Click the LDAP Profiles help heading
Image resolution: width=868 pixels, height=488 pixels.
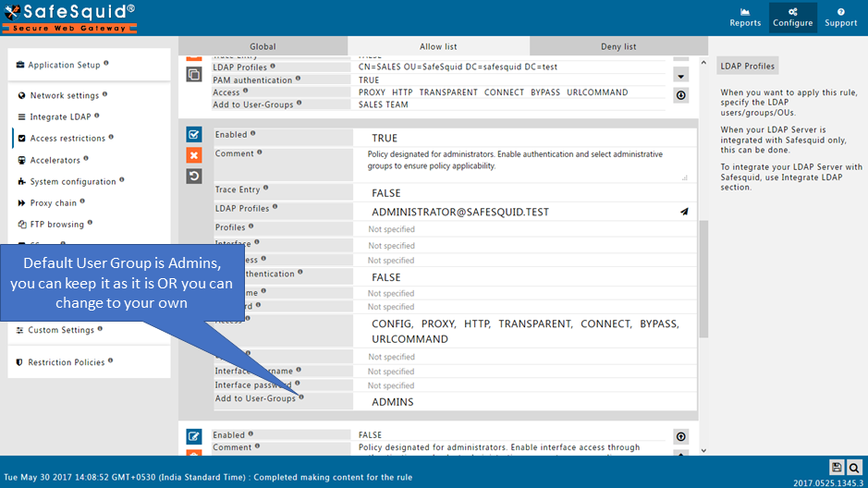tap(747, 66)
